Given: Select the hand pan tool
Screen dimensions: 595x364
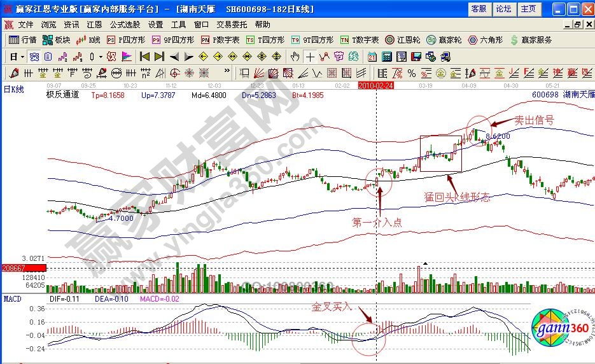Looking at the screenshot, I should 295,57.
